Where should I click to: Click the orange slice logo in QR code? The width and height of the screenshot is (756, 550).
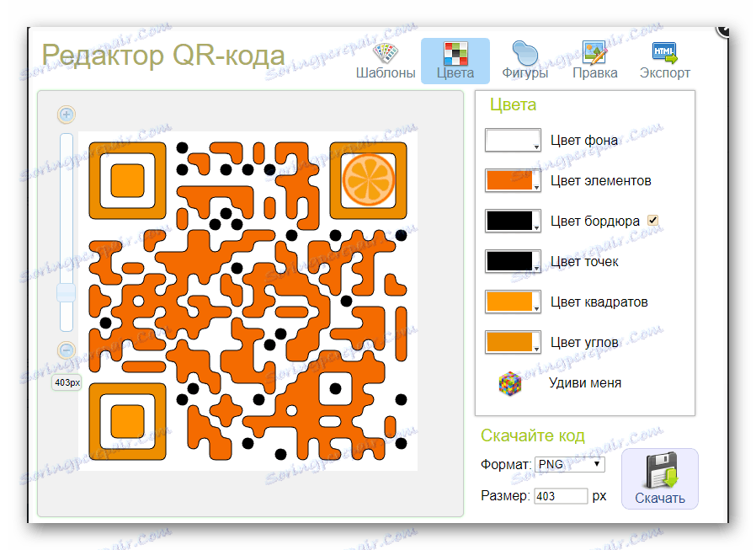pyautogui.click(x=369, y=180)
